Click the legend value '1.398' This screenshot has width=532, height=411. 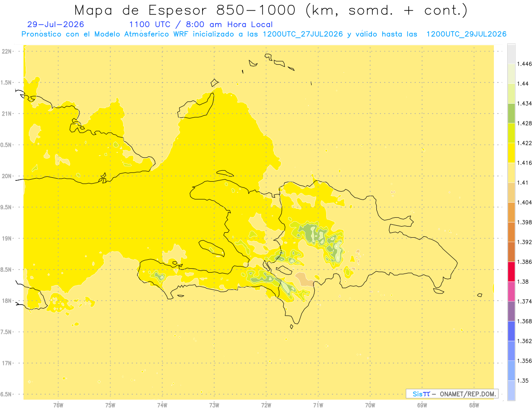click(524, 222)
